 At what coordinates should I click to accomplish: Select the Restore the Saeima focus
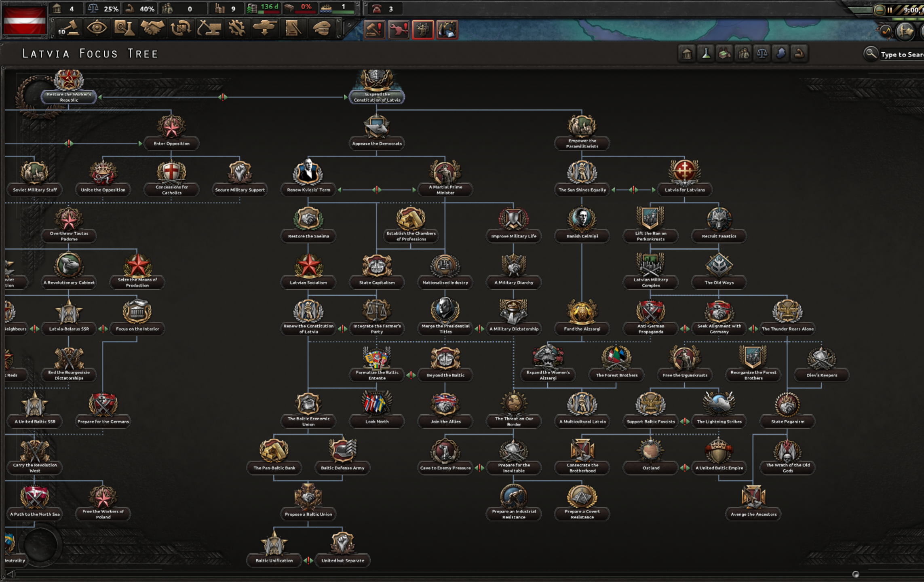pos(308,236)
